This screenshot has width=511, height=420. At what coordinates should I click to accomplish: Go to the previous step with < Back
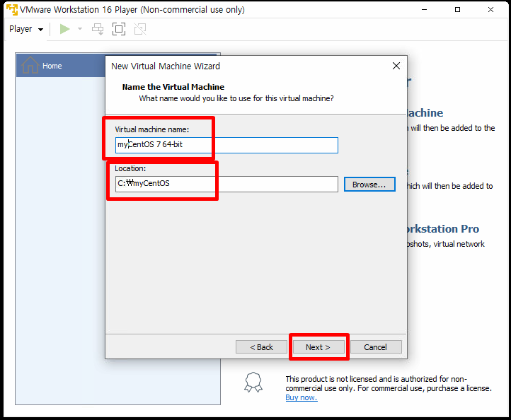[x=261, y=347]
